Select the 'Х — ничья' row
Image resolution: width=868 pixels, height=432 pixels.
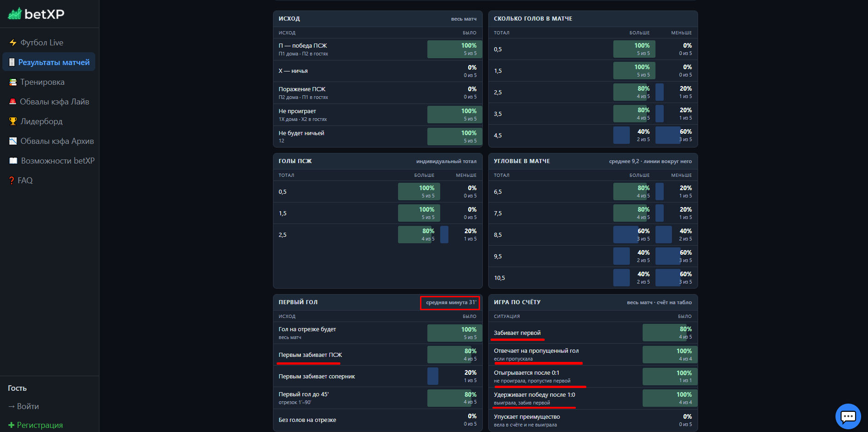point(378,71)
